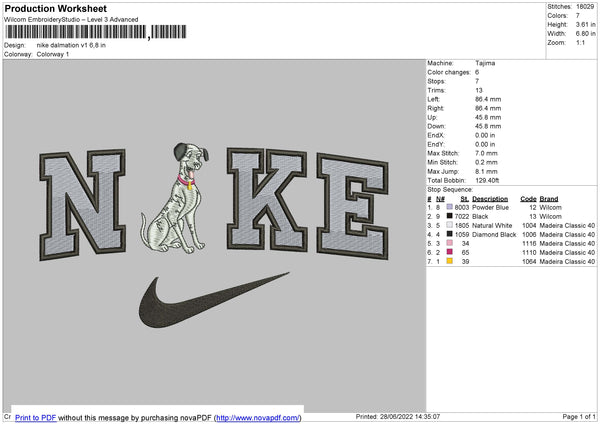Screen dimensions: 600x424
Task: Click the Up value 45.8 mm
Action: click(x=488, y=117)
